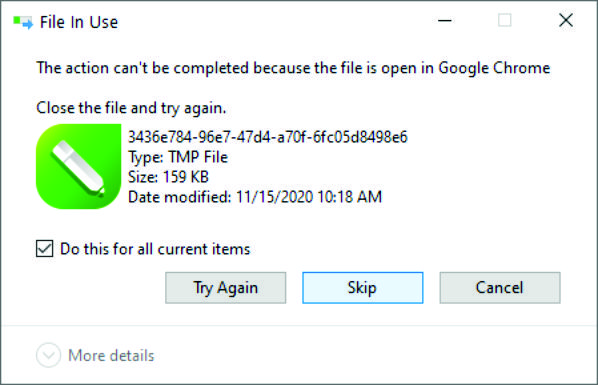Click the greyed-out maximize box
Screen dimensions: 598x385
505,20
